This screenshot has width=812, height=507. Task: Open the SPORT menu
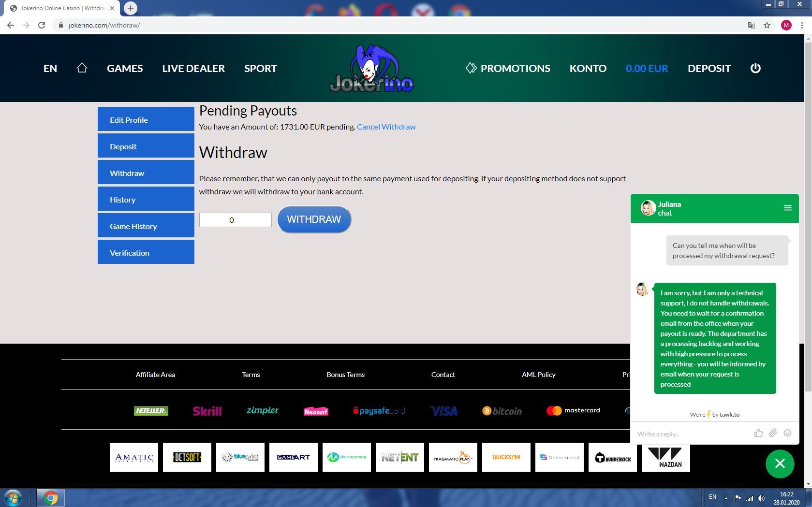pyautogui.click(x=261, y=68)
